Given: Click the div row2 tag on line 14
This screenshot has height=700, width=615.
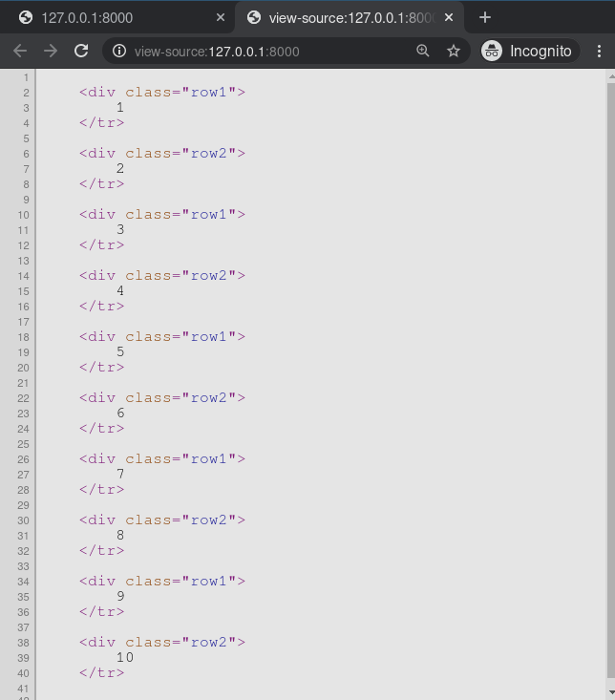Looking at the screenshot, I should pos(162,275).
